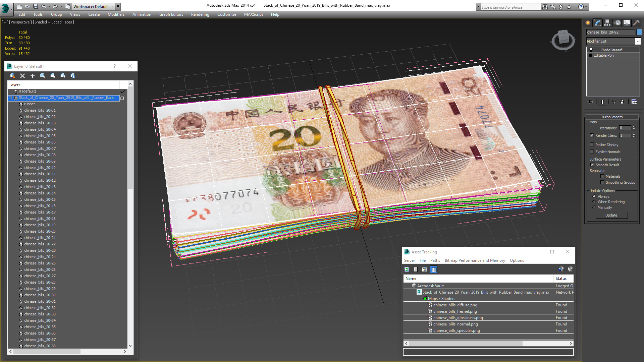The image size is (644, 362).
Task: Click the binoculars search icon
Action: click(545, 7)
